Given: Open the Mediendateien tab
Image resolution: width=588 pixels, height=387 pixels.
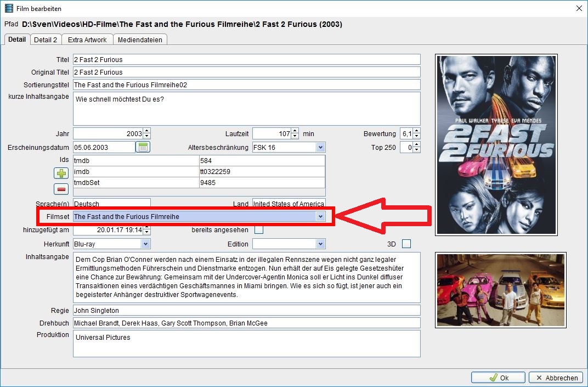Looking at the screenshot, I should tap(140, 40).
